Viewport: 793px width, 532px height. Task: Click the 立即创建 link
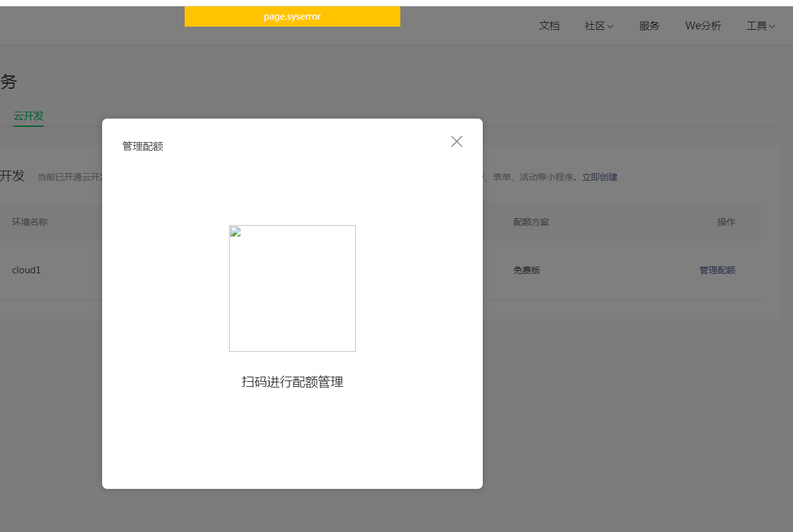[600, 177]
